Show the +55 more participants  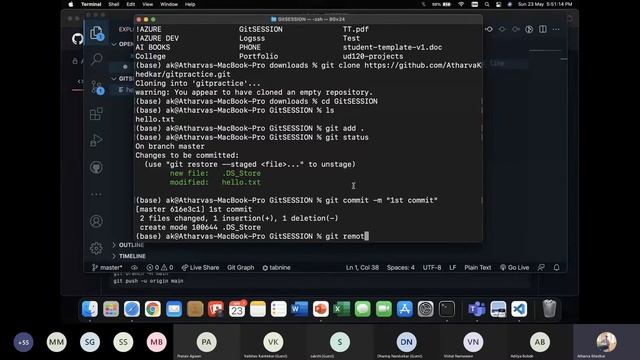(23, 342)
